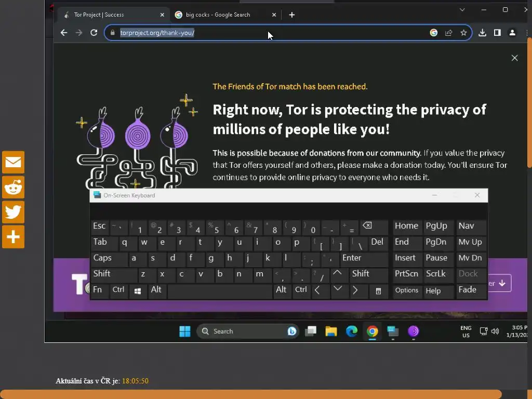
Task: Click the taskbar Search box
Action: pos(248,331)
